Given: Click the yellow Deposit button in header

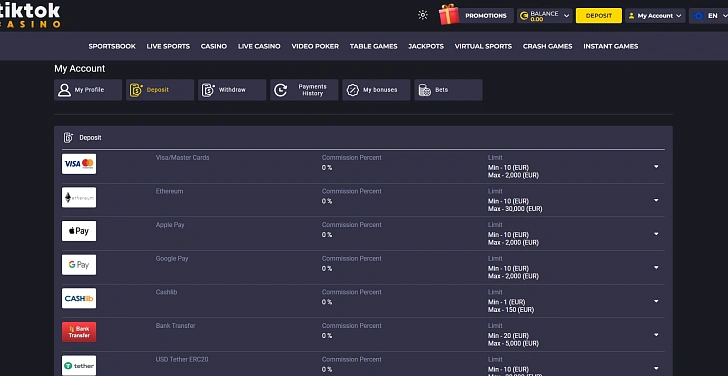Looking at the screenshot, I should [598, 15].
